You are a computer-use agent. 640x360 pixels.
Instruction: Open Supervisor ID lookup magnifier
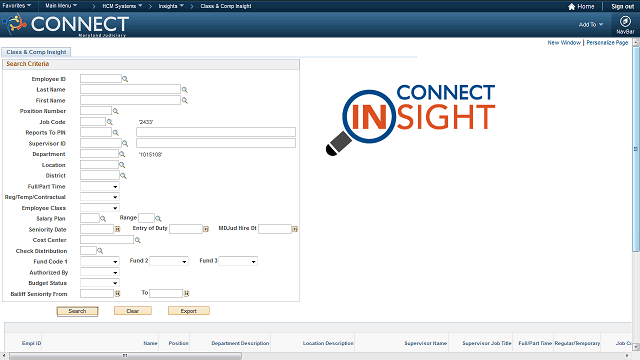point(125,144)
